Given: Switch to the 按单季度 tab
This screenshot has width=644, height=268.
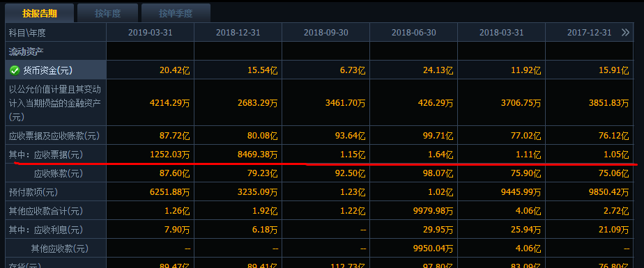Looking at the screenshot, I should 176,13.
